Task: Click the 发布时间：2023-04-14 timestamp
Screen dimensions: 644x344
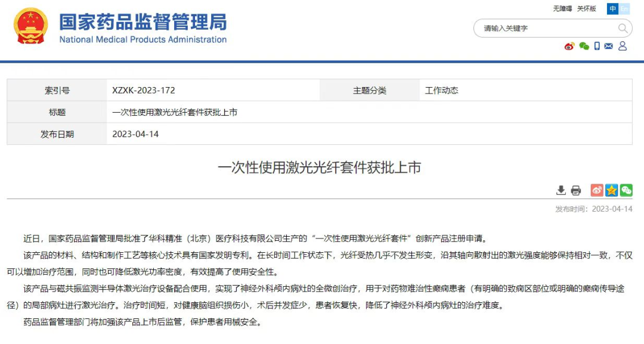Action: pyautogui.click(x=594, y=209)
